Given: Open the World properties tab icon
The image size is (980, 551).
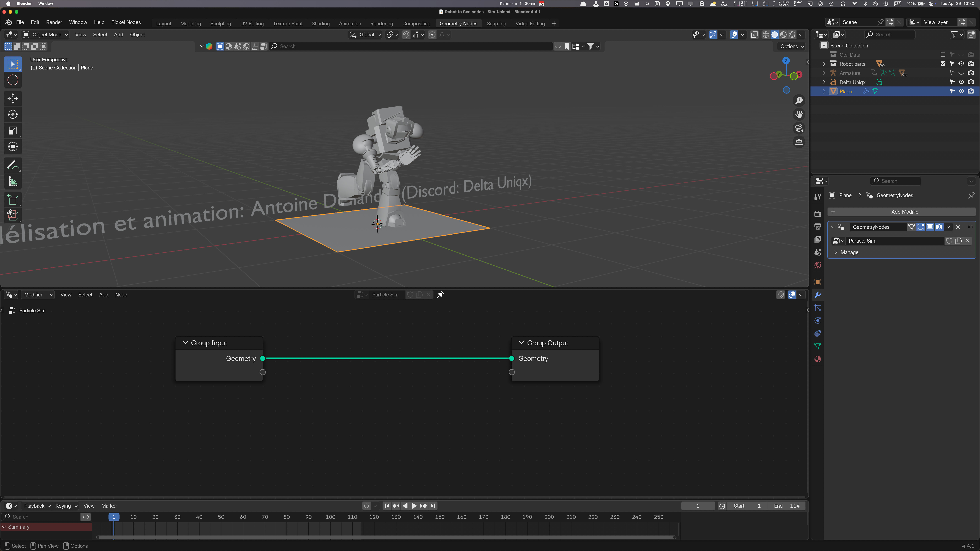Looking at the screenshot, I should (x=818, y=265).
